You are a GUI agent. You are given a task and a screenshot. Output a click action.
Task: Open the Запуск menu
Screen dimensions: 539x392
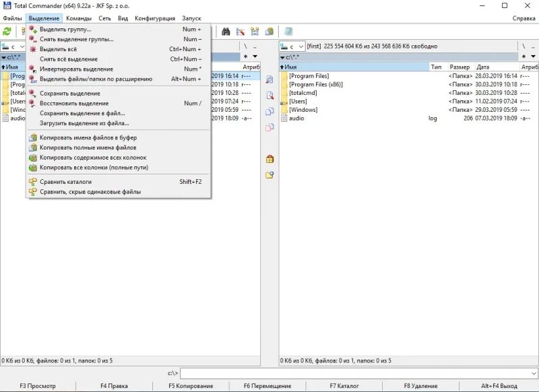(191, 18)
